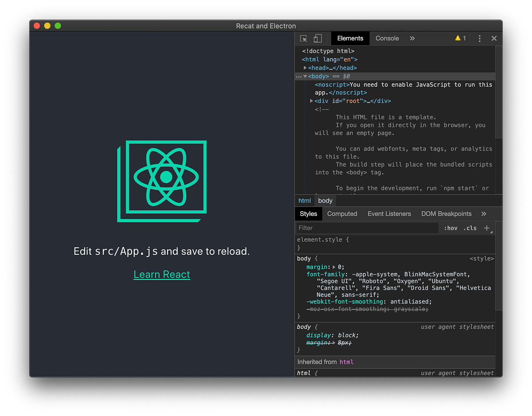Viewport: 532px width, 416px height.
Task: Toggle element classes with the .cls button
Action: coord(469,228)
